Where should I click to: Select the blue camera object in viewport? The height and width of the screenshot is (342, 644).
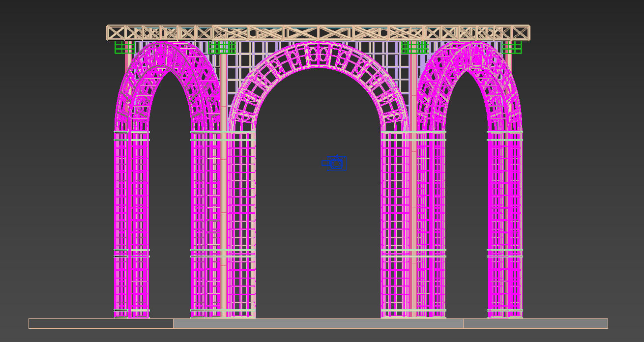pos(334,163)
